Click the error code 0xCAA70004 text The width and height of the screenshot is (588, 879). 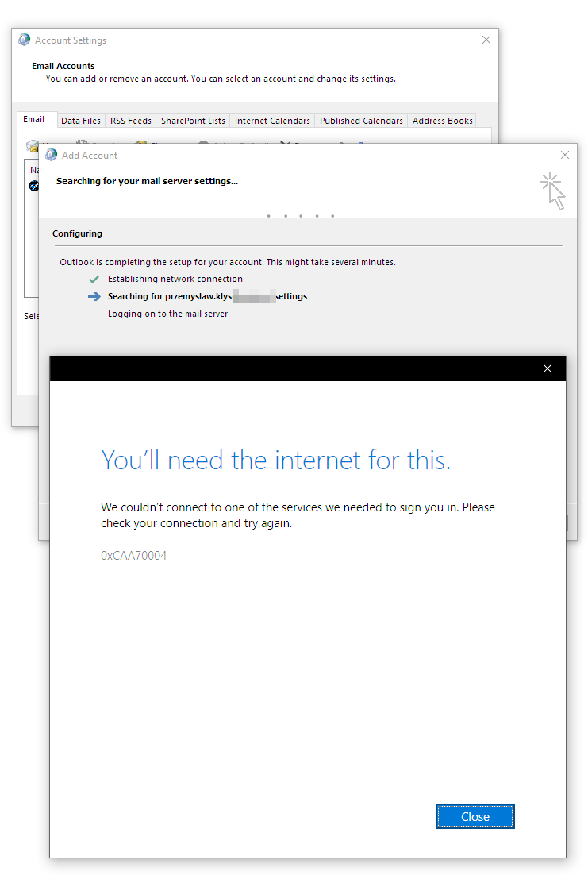coord(133,556)
